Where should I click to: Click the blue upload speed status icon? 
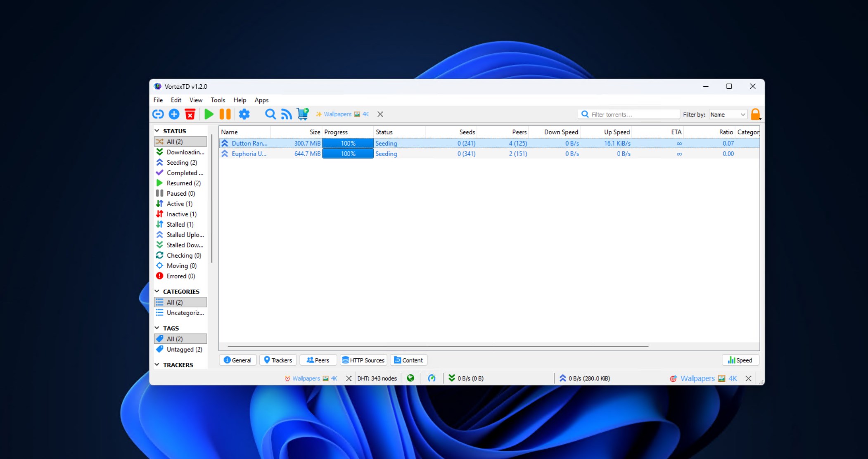(562, 378)
